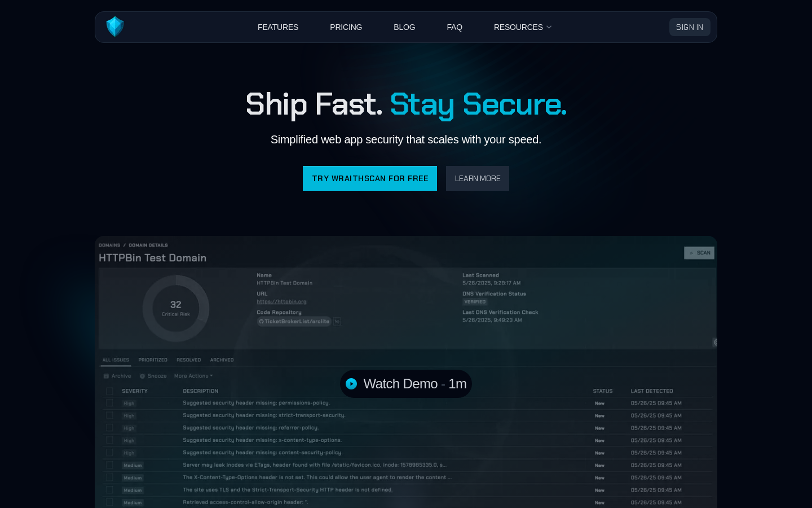Click the Learn More button
Viewport: 812px width, 508px height.
click(478, 178)
